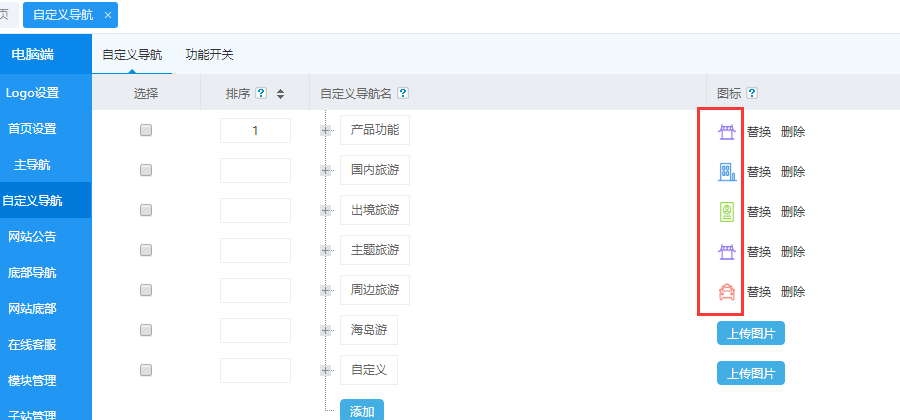Click the help icon next to 图标
Viewport: 900px width, 420px height.
(x=752, y=94)
